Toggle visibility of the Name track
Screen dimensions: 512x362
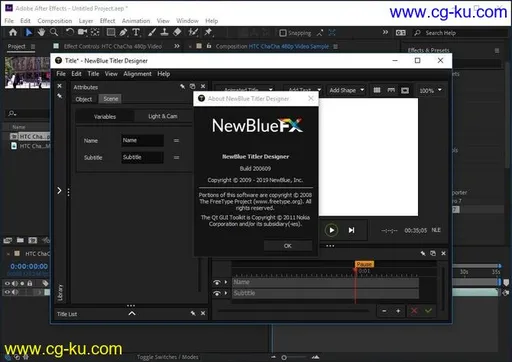217,282
